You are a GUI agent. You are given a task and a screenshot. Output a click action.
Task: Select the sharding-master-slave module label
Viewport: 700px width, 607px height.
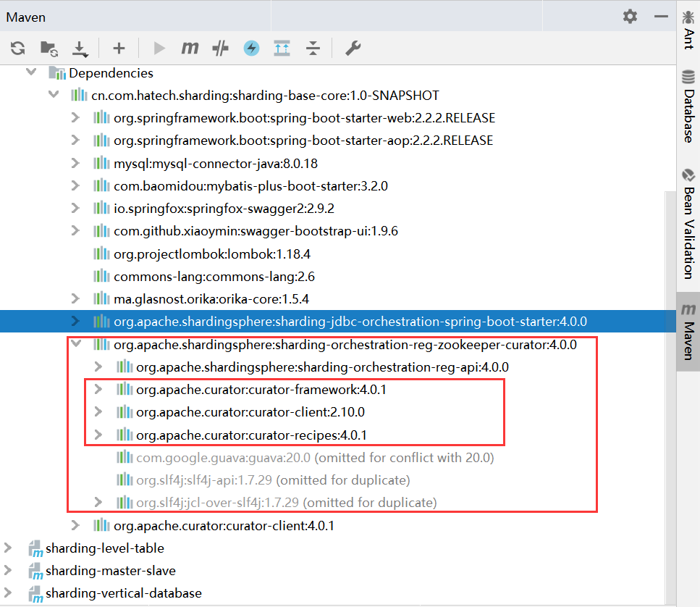(x=111, y=570)
